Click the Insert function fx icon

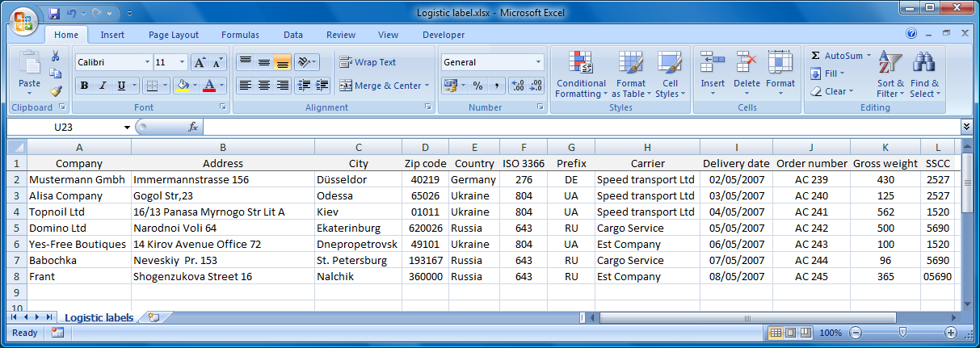pos(193,127)
